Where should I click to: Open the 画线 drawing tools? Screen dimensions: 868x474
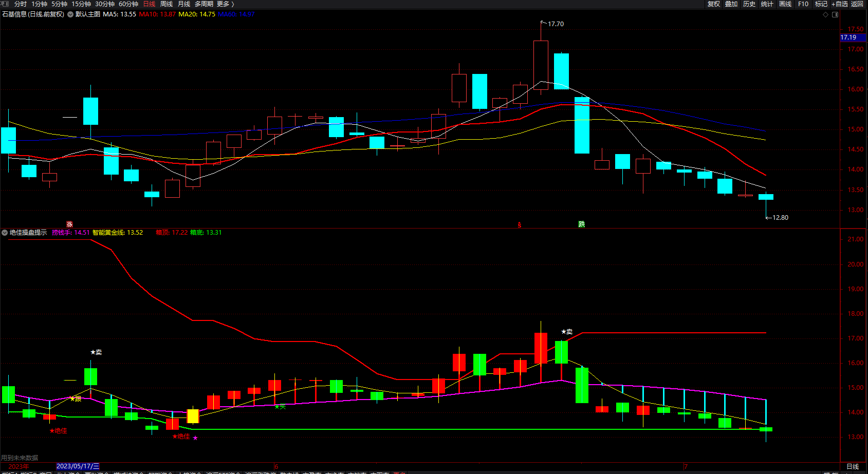coord(785,4)
